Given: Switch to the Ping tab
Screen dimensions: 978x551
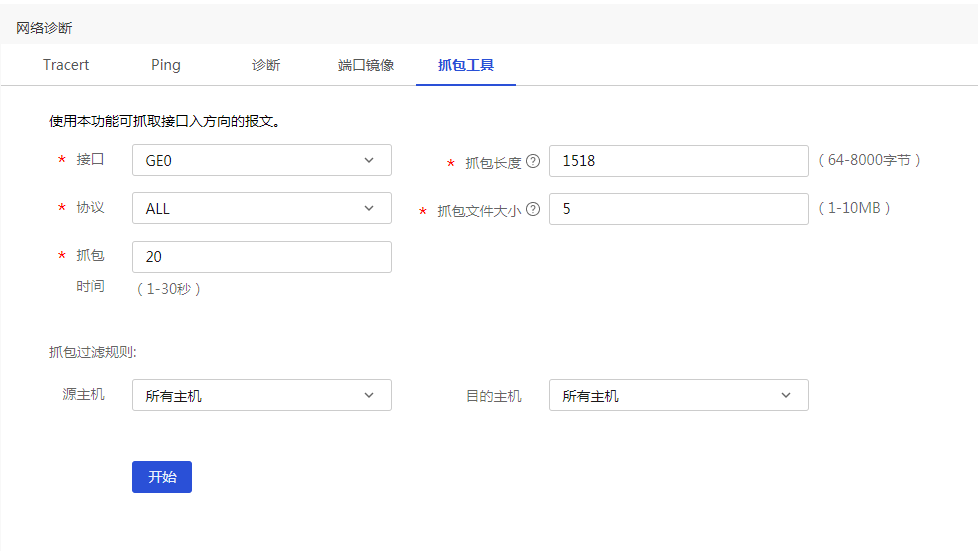Looking at the screenshot, I should pyautogui.click(x=166, y=65).
